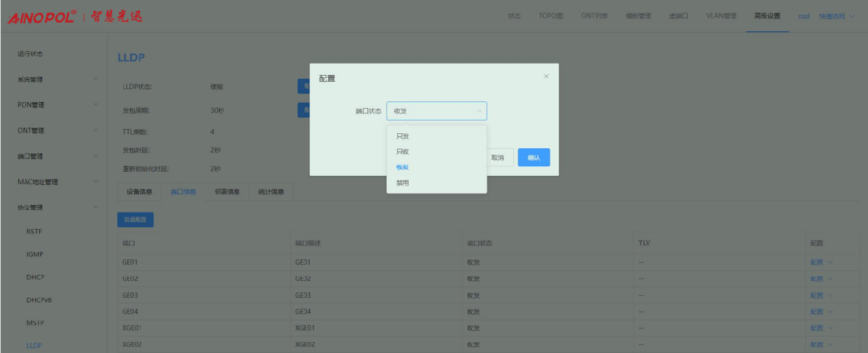Open RSTP in the sidebar
The image size is (868, 353).
point(34,232)
